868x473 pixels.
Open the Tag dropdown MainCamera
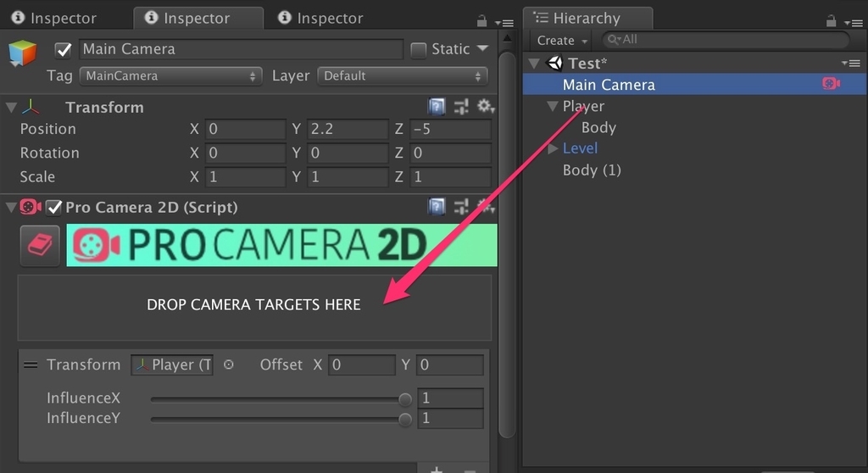coord(170,76)
